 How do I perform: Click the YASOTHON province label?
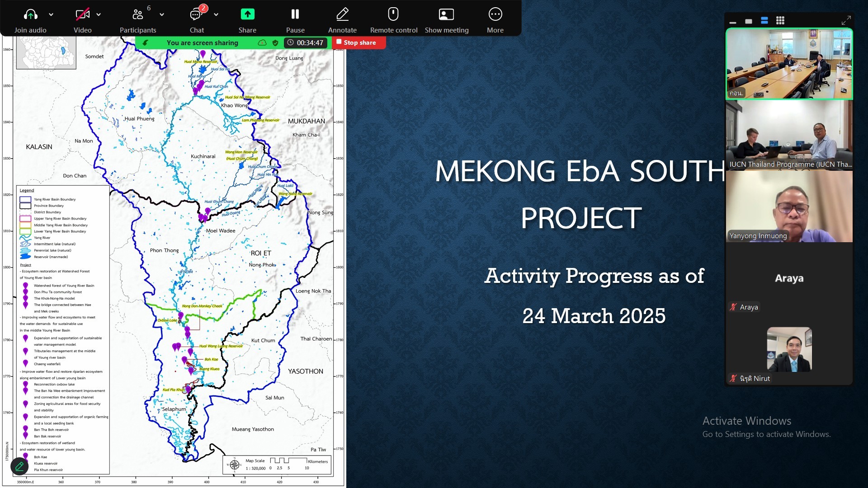point(306,371)
